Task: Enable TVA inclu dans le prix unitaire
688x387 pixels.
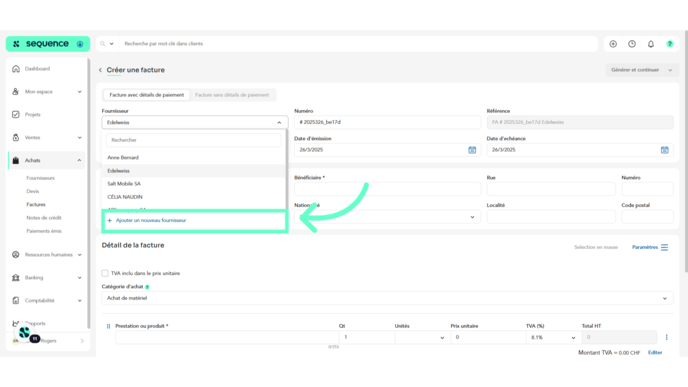Action: tap(105, 273)
